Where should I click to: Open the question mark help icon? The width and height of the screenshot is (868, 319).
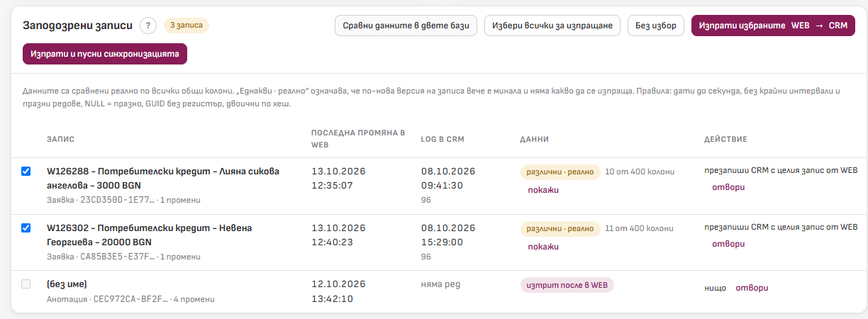tap(148, 26)
